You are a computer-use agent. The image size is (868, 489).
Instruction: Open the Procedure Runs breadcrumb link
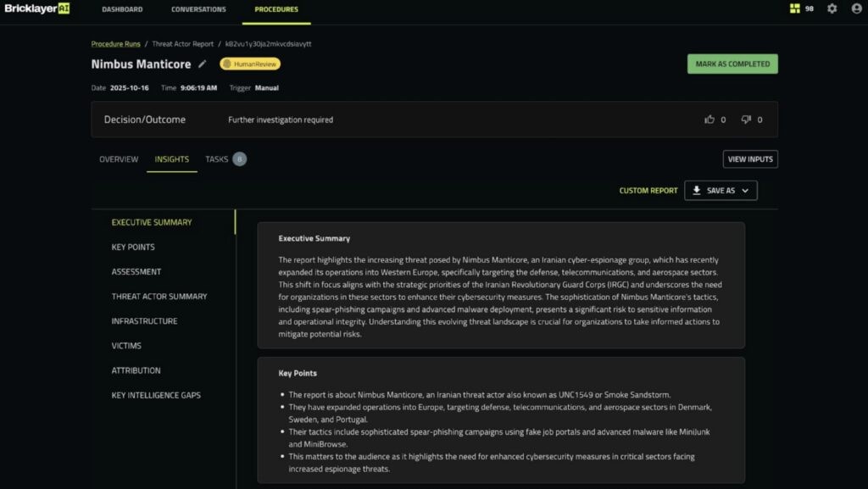(115, 43)
